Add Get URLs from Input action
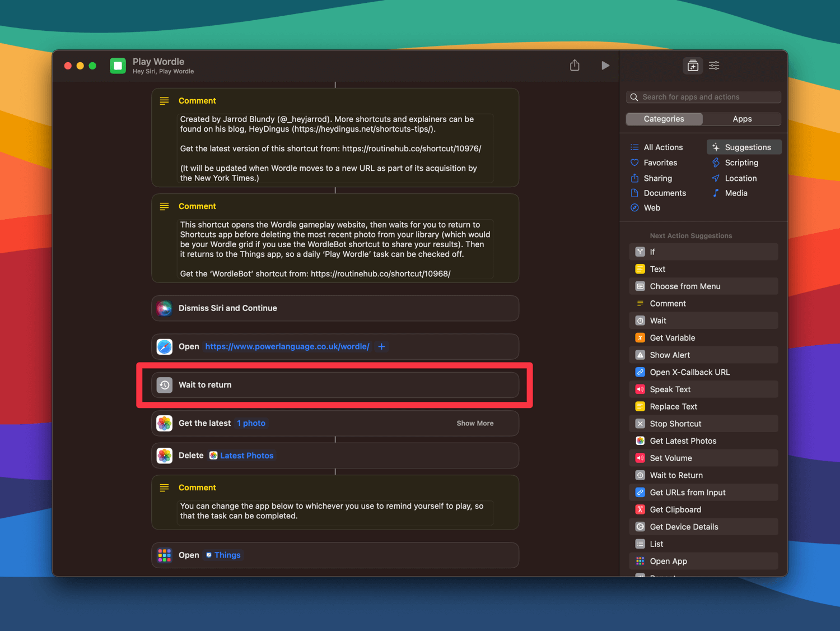 tap(704, 493)
